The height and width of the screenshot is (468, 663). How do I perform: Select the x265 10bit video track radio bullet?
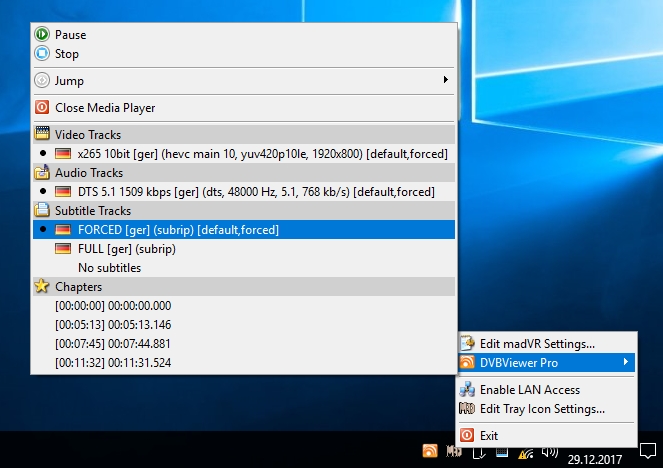(x=43, y=153)
